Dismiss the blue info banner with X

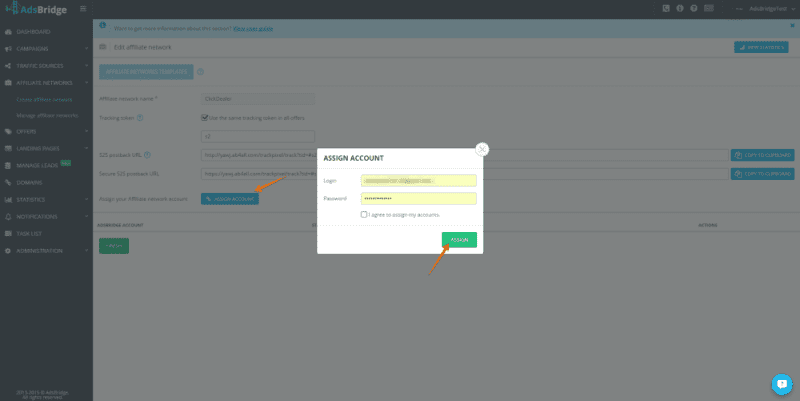[x=792, y=25]
